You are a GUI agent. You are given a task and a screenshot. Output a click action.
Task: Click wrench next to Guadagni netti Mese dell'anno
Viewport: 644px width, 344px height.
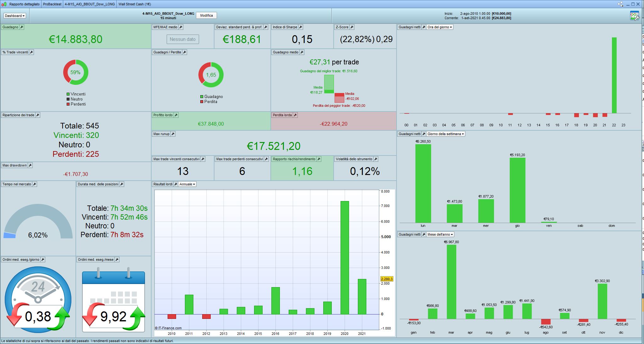424,234
